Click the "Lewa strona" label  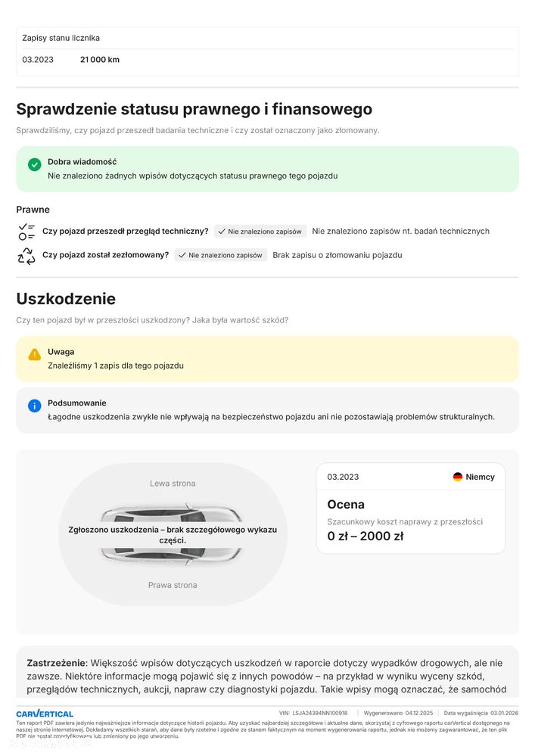pyautogui.click(x=173, y=484)
